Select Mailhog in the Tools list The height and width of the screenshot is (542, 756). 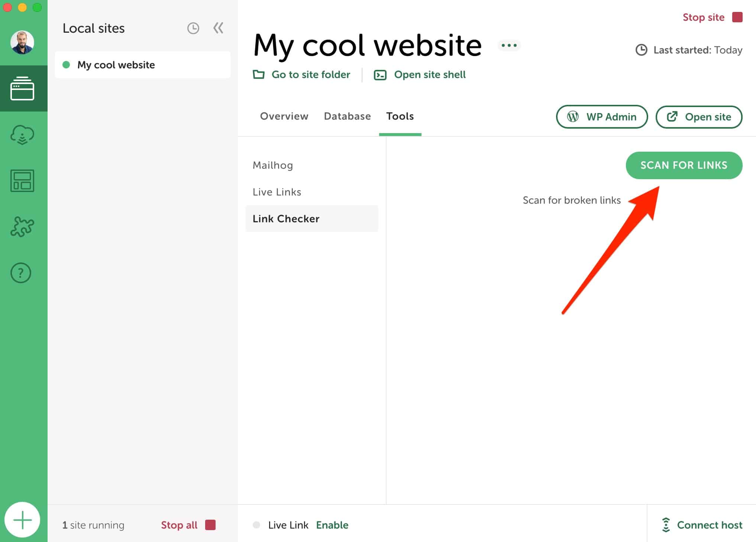(272, 165)
